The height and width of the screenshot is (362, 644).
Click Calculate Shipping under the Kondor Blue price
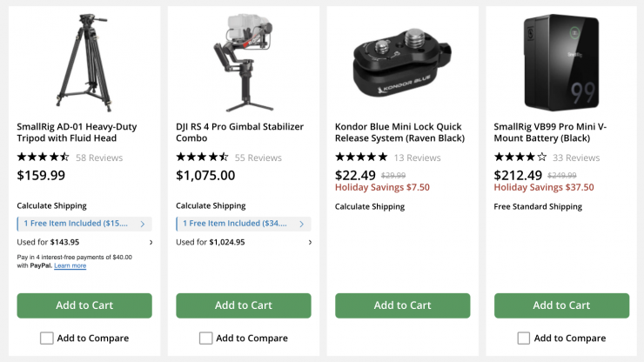pos(370,206)
